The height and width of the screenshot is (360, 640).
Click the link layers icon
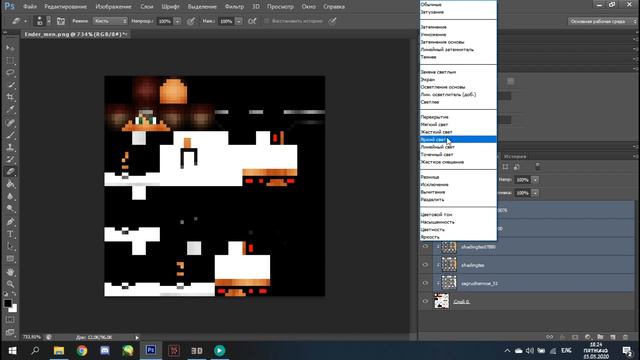click(x=550, y=337)
